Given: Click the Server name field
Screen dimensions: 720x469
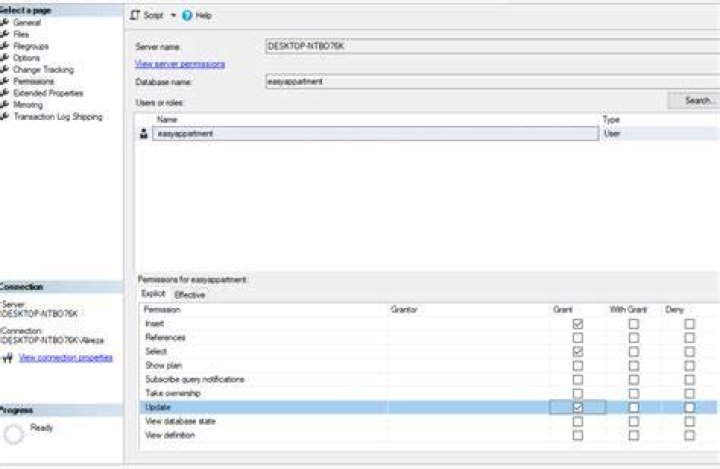Looking at the screenshot, I should point(493,46).
